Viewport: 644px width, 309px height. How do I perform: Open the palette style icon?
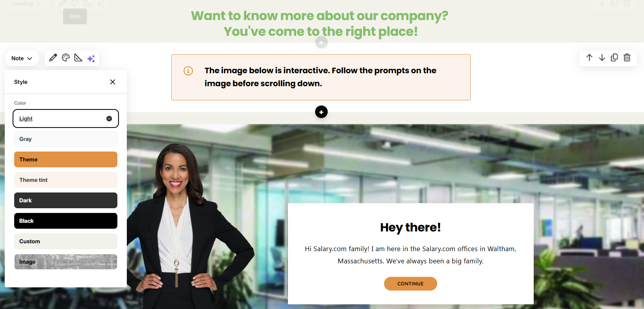click(x=66, y=58)
